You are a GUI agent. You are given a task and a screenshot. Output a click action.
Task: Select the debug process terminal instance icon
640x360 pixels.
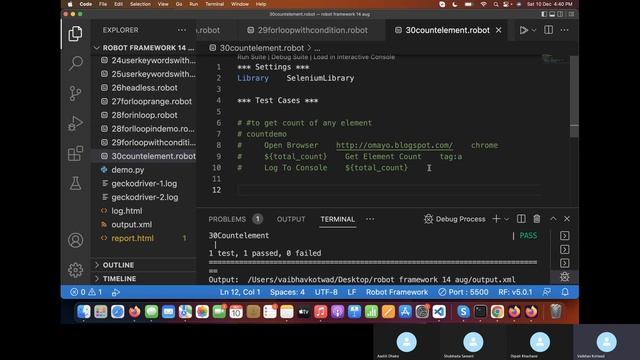564,277
